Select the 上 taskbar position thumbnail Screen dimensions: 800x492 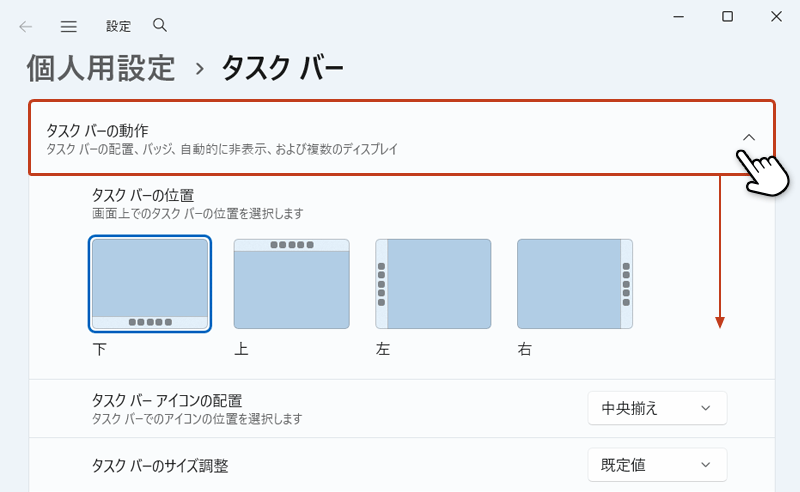[x=291, y=284]
